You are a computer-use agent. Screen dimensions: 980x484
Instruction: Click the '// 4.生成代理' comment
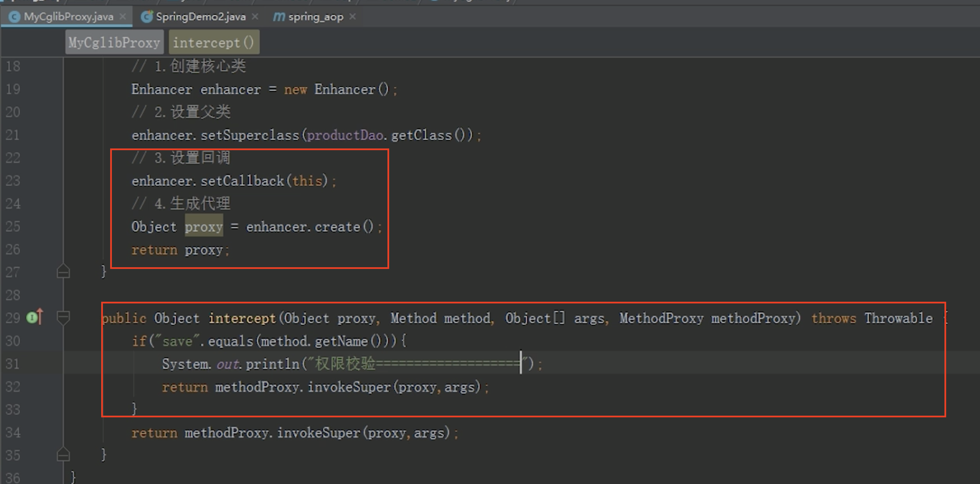click(181, 203)
